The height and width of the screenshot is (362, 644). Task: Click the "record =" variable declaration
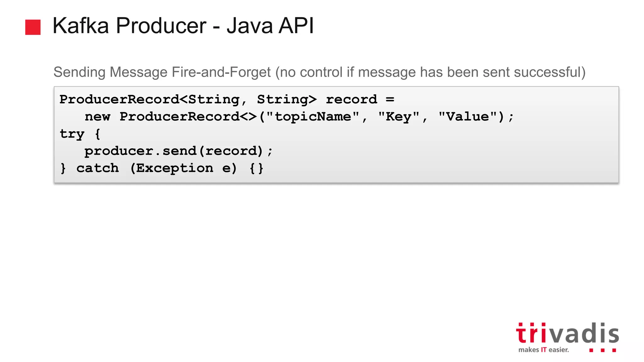(x=360, y=100)
